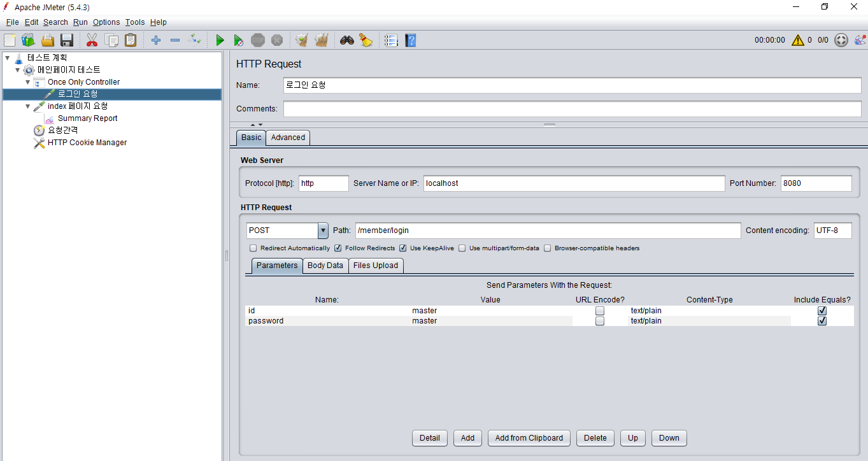
Task: Select HTTP Cookie Manager in the tree
Action: click(87, 143)
